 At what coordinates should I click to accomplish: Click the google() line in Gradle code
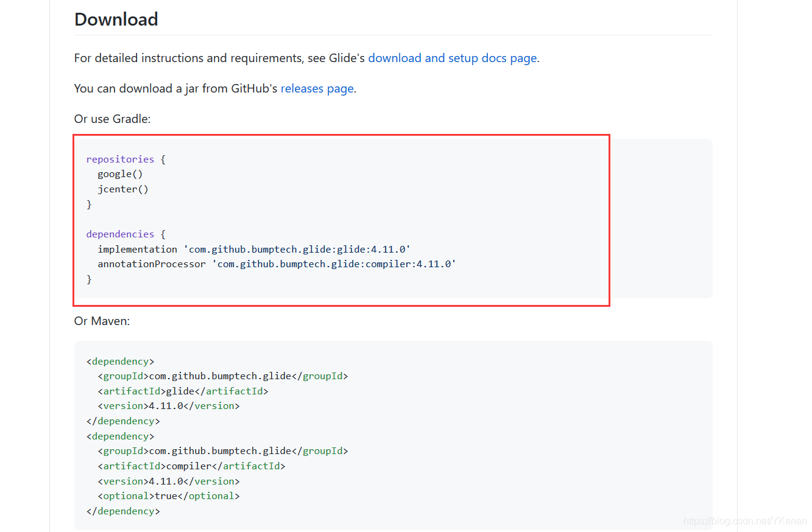(121, 174)
